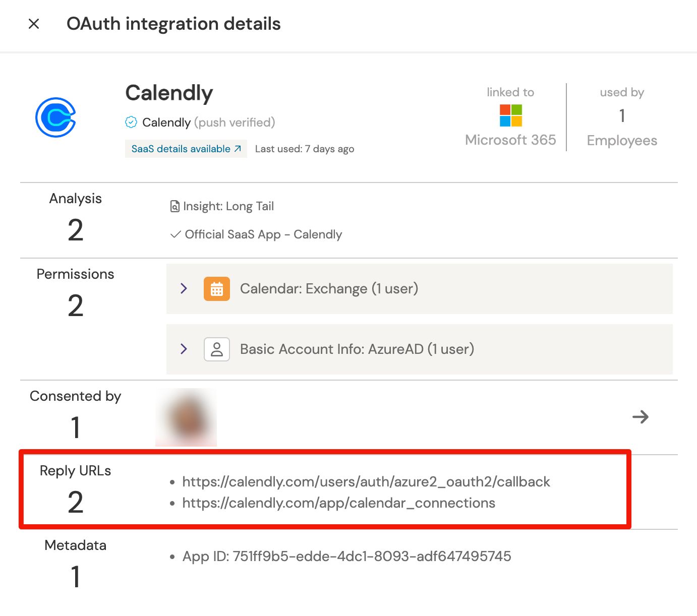
Task: Click the Calendly app logo
Action: 55,117
